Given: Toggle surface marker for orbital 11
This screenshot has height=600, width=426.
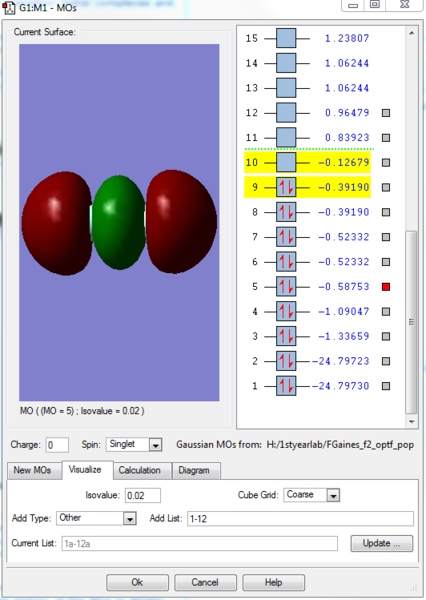Looking at the screenshot, I should click(x=386, y=138).
